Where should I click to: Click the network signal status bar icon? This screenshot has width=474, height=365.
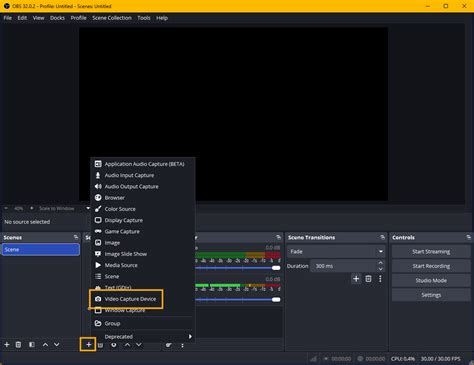[x=313, y=359]
